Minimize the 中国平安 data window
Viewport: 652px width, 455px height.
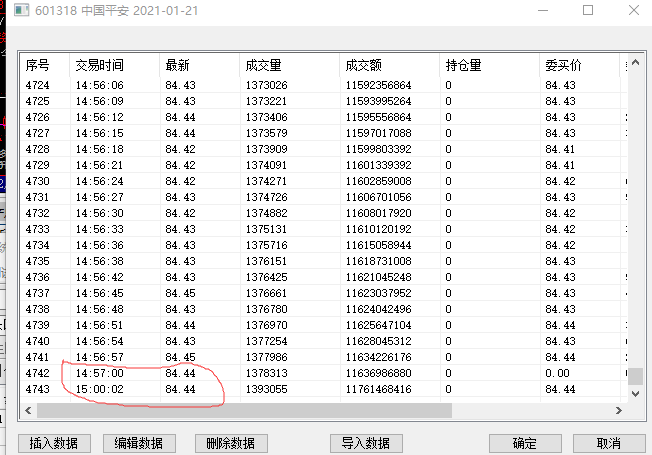(x=543, y=10)
